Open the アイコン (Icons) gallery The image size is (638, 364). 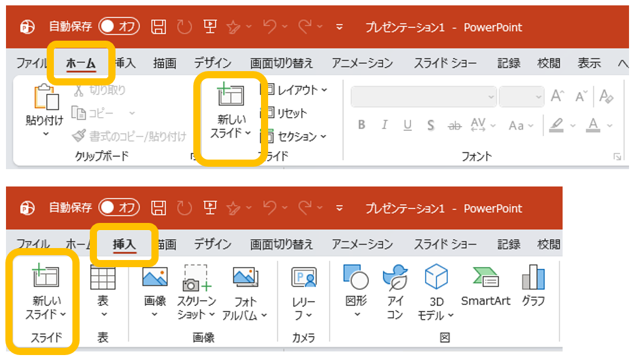pyautogui.click(x=394, y=279)
